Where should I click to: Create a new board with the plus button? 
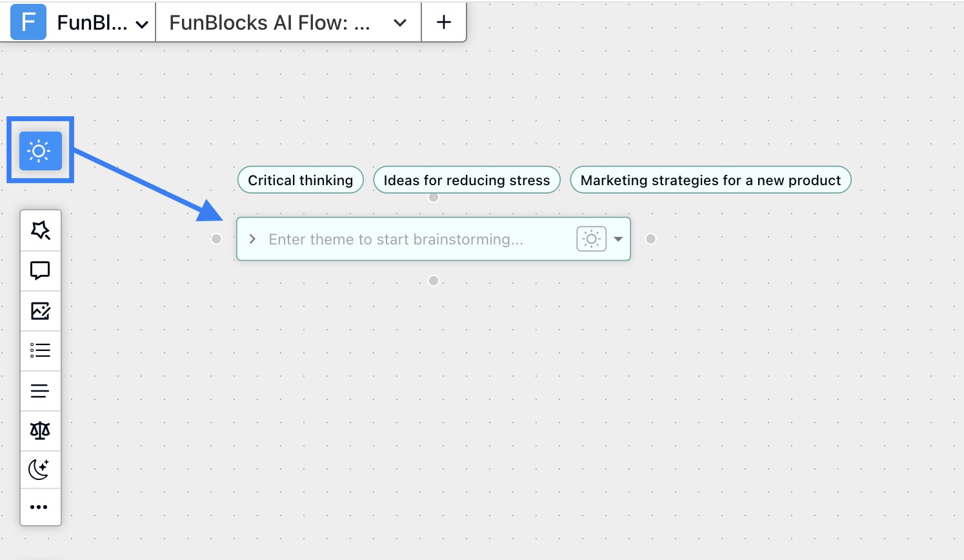click(x=443, y=21)
